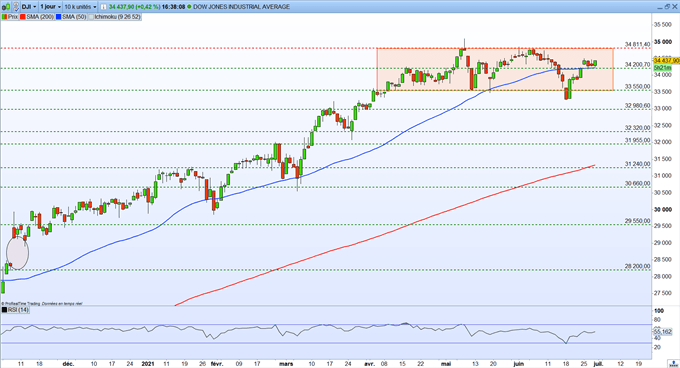
Task: Select the Prix legend item
Action: click(10, 17)
